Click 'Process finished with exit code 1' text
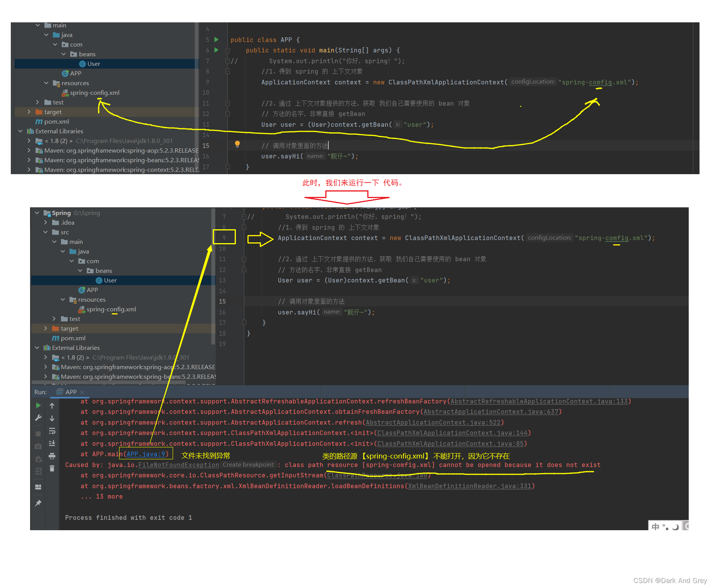The image size is (713, 588). (128, 517)
